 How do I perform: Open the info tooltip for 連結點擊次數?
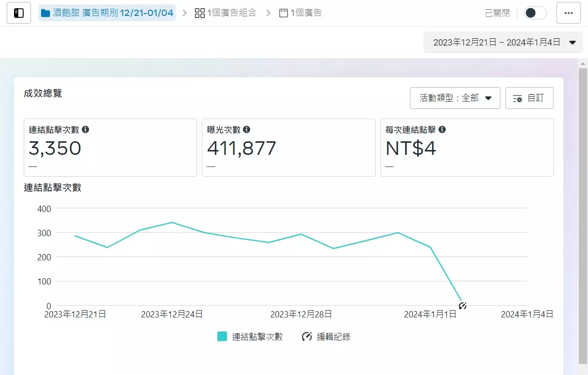[x=86, y=129]
